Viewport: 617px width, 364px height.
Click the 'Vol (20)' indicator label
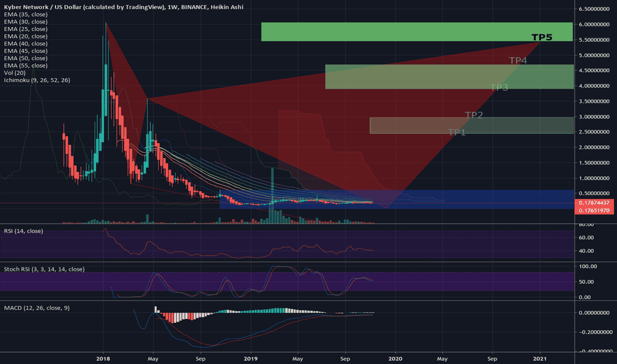coord(15,73)
